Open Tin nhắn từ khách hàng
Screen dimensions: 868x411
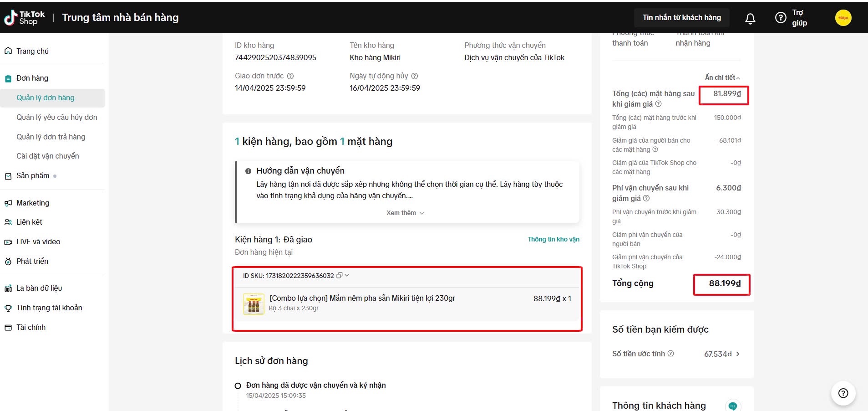(681, 18)
